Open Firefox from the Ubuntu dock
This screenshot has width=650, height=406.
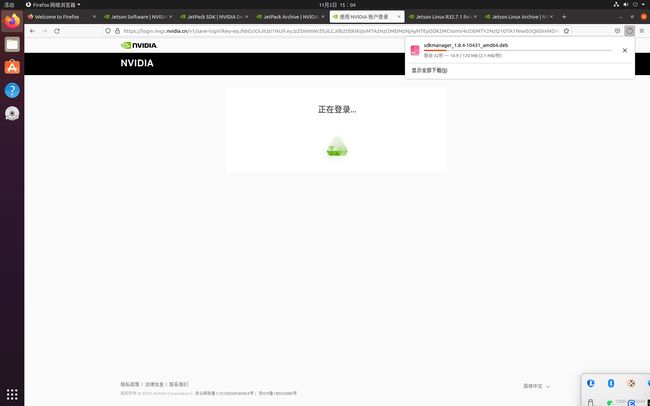pos(12,21)
